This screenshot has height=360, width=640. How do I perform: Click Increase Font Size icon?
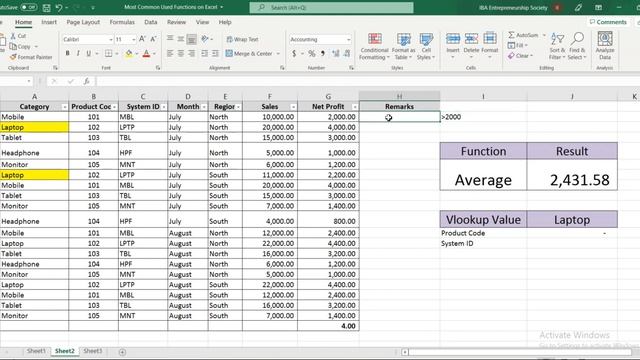142,39
